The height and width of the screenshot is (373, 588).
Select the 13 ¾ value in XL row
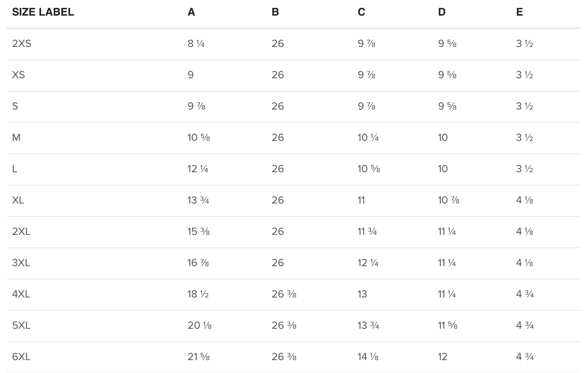tap(198, 200)
